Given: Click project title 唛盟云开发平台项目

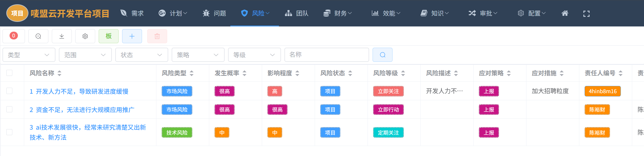Looking at the screenshot, I should (70, 13).
